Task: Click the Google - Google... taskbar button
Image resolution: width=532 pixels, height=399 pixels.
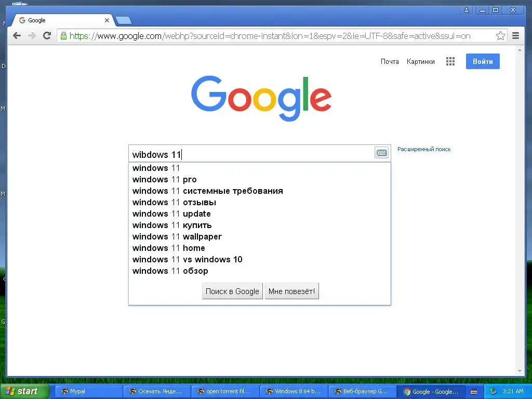Action: coord(431,392)
